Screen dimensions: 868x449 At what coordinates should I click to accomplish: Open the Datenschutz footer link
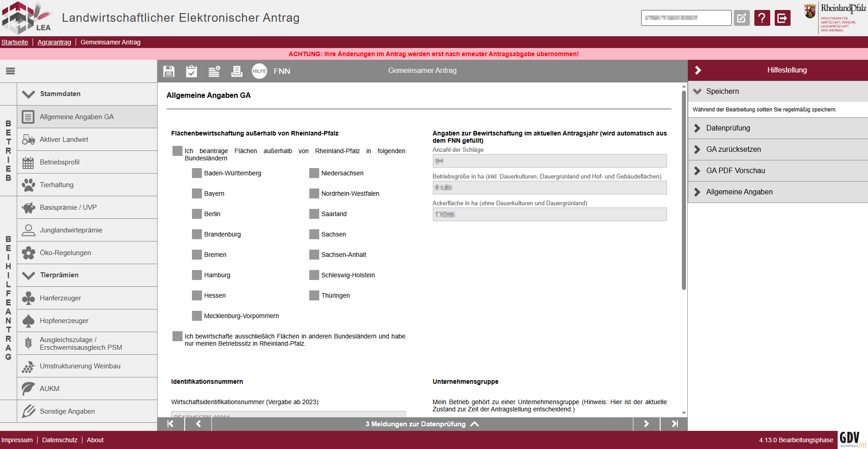point(59,440)
